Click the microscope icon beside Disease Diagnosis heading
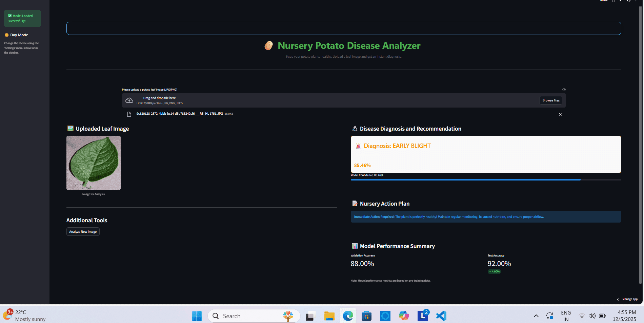The height and width of the screenshot is (323, 644). pos(355,129)
